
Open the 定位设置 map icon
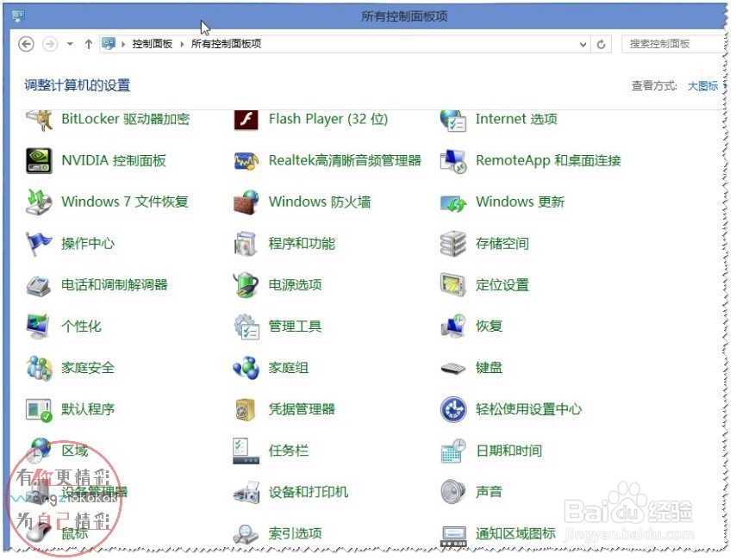click(453, 285)
